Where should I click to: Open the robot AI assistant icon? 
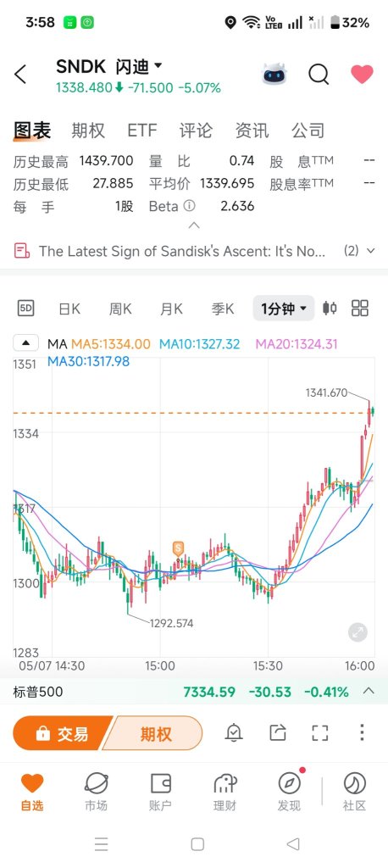(x=274, y=74)
